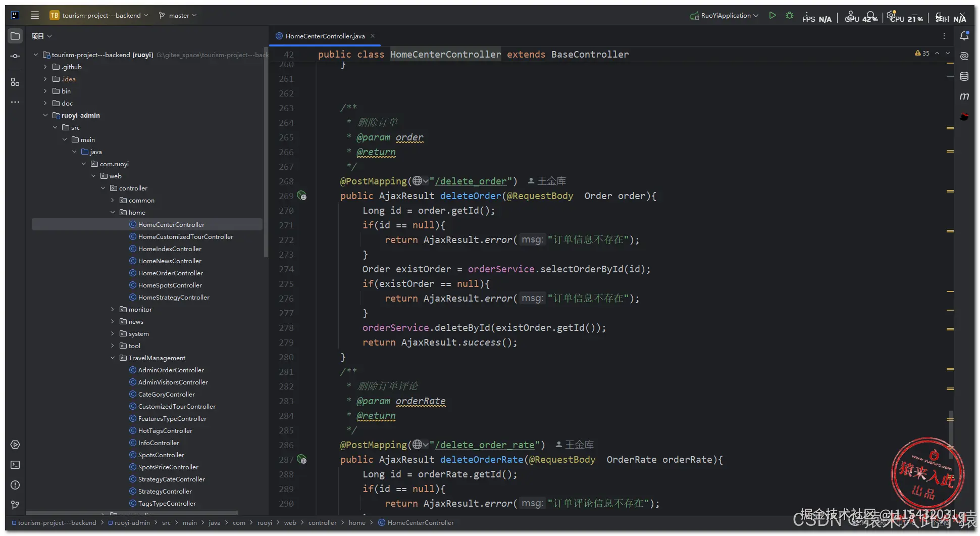Run RuoYiApplication with the green play button
Image resolution: width=980 pixels, height=536 pixels.
pos(772,16)
